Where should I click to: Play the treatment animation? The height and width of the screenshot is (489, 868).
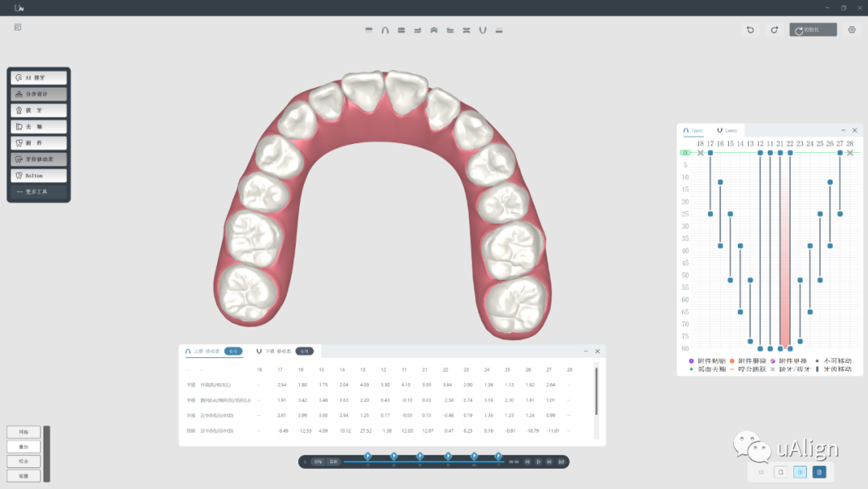(538, 462)
